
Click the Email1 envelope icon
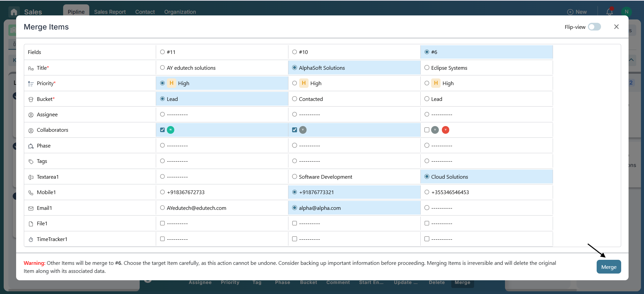[x=31, y=208]
